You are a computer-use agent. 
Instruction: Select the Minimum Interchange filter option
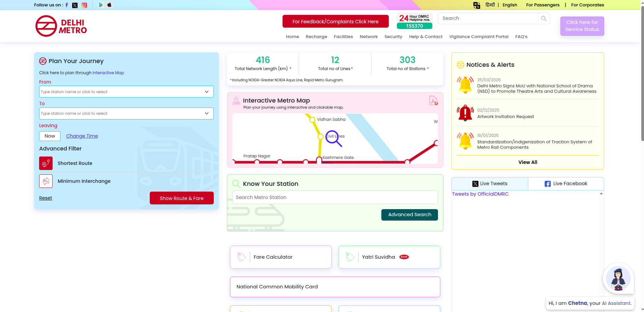(x=46, y=181)
